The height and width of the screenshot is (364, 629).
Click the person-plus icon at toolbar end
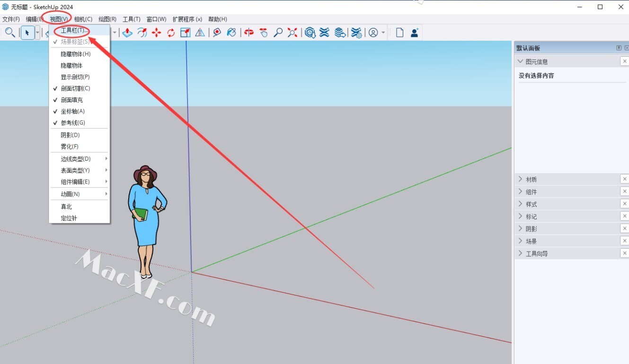(415, 33)
